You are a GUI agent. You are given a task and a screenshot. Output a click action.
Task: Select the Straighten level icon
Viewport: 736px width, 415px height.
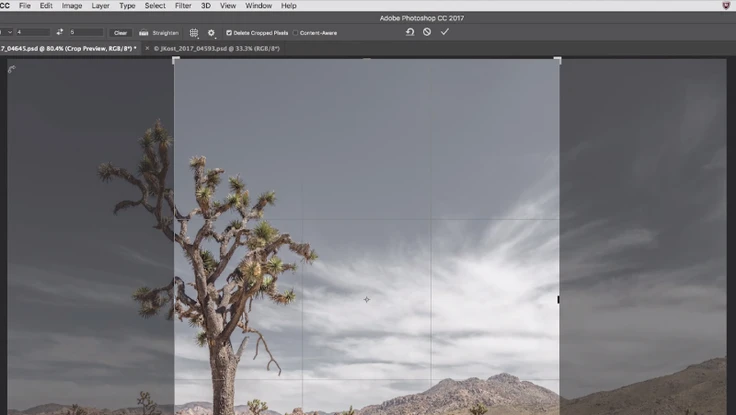click(x=144, y=33)
